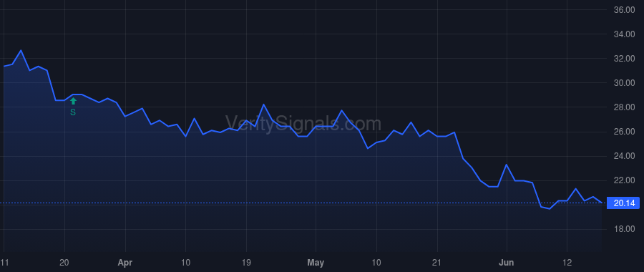Click the 26.00 price axis label
644x272 pixels.
click(x=624, y=132)
